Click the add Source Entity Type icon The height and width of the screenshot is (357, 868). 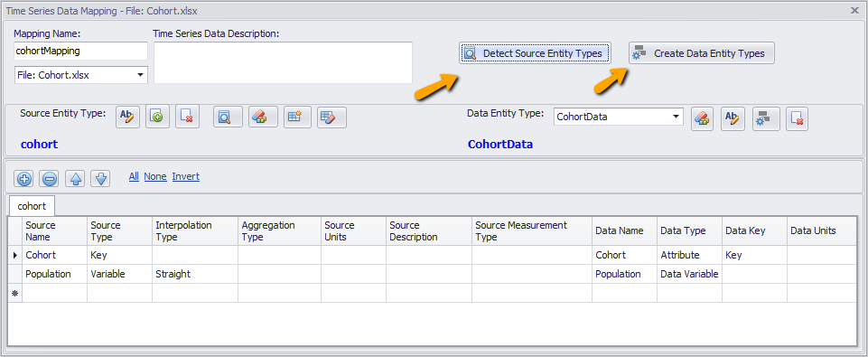click(158, 117)
